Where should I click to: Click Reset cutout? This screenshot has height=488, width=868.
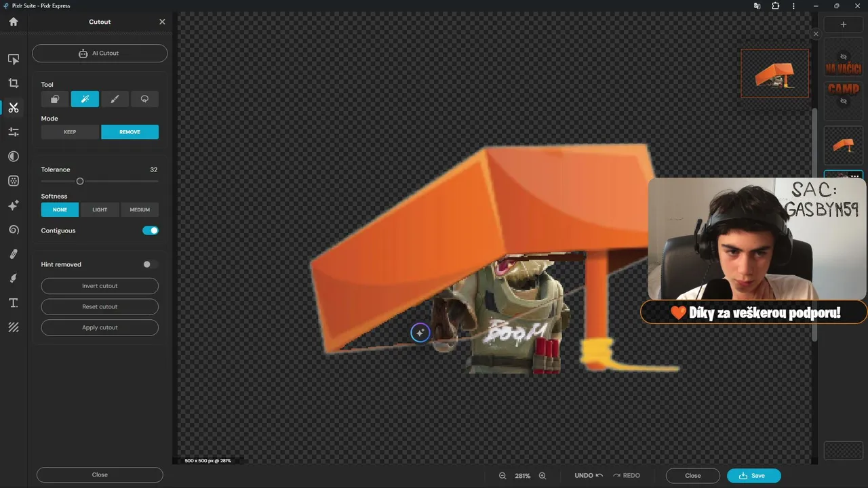pyautogui.click(x=100, y=306)
